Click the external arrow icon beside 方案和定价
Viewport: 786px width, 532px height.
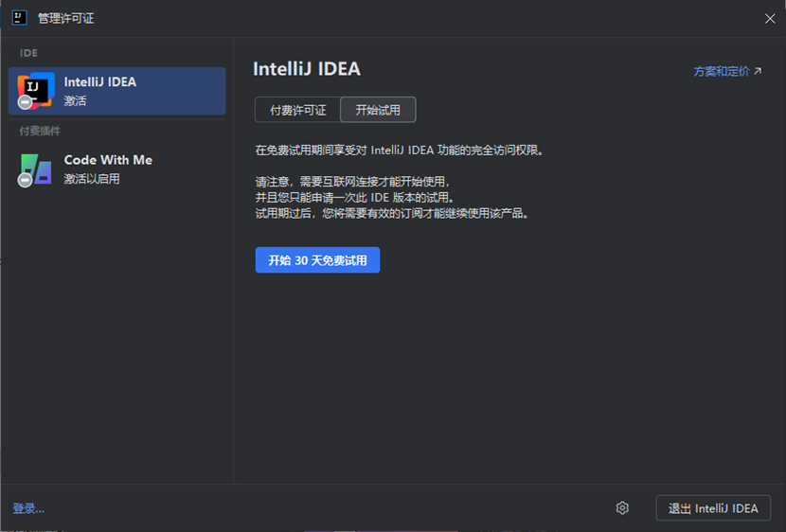pyautogui.click(x=758, y=71)
